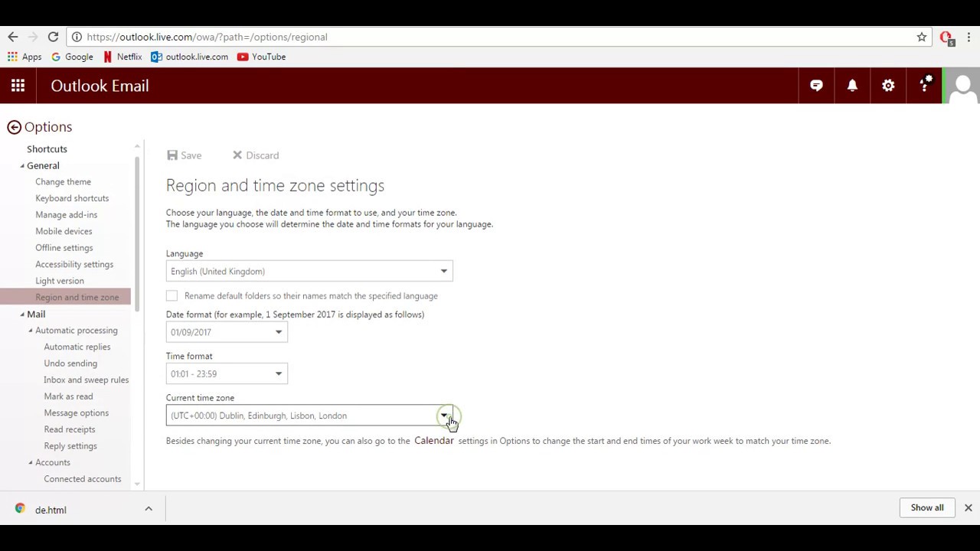
Task: Click the back arrow next to Options
Action: [x=14, y=127]
